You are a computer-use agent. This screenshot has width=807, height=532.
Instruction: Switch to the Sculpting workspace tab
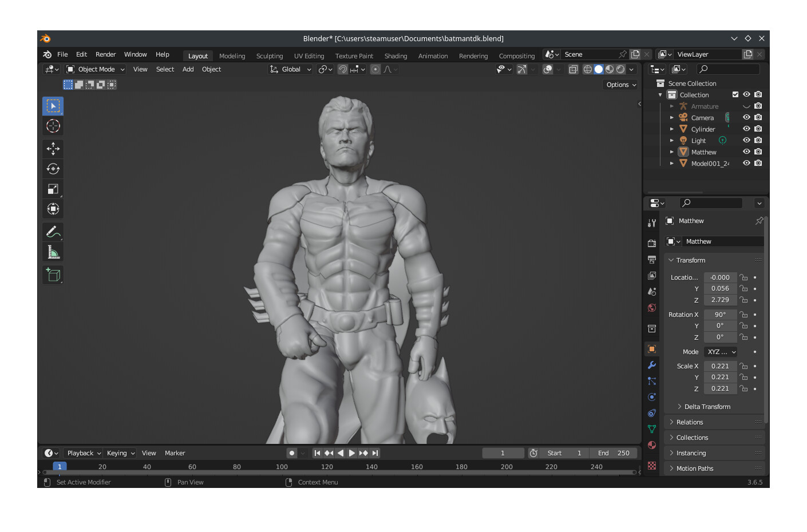(x=270, y=56)
